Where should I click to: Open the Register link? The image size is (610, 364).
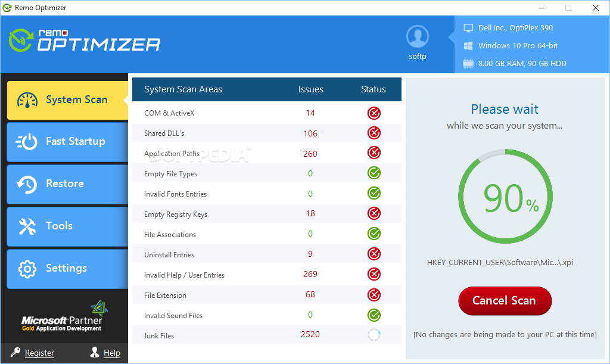[39, 353]
